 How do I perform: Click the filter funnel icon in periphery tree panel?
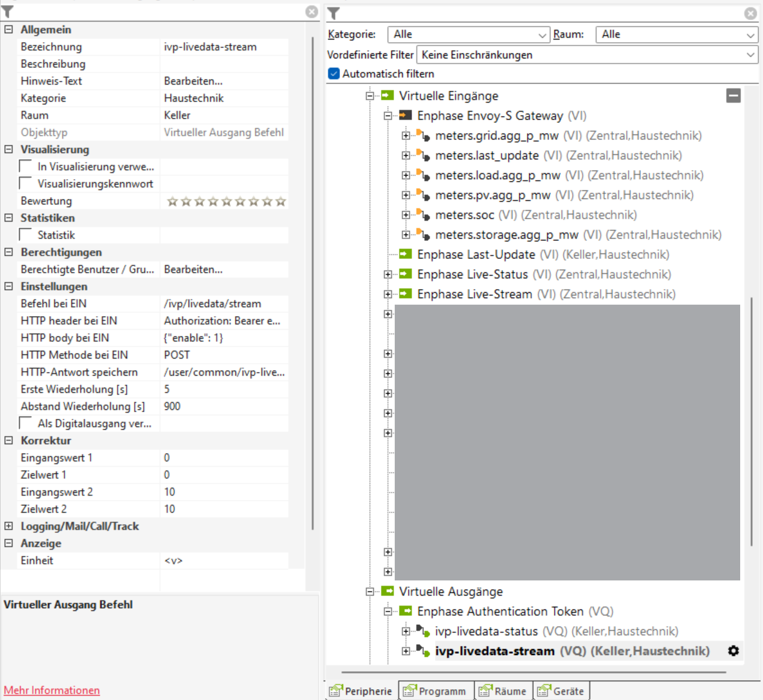point(334,13)
